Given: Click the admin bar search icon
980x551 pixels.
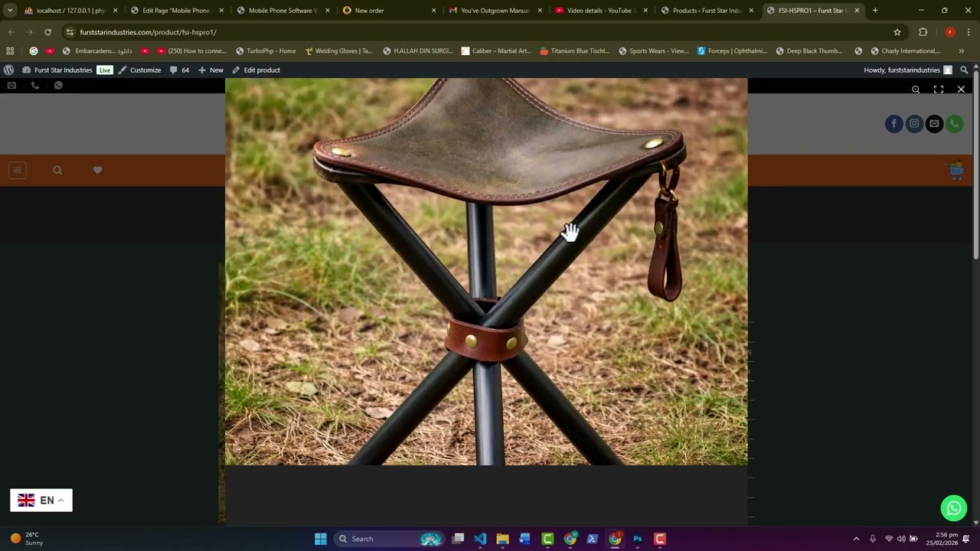Looking at the screenshot, I should [x=964, y=70].
